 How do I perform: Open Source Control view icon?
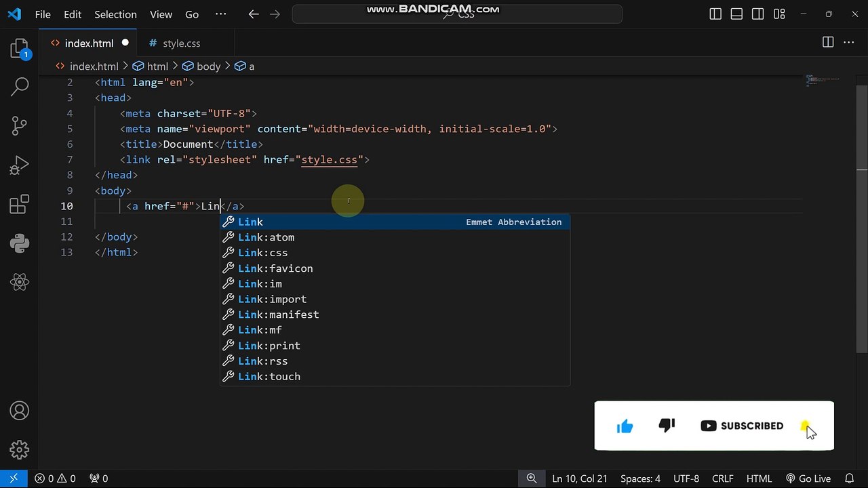click(20, 125)
